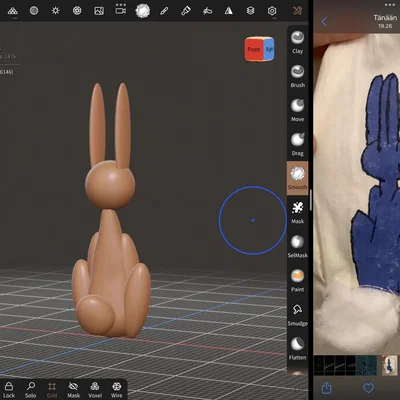
Task: Click the Front face of view cube
Action: click(x=254, y=49)
